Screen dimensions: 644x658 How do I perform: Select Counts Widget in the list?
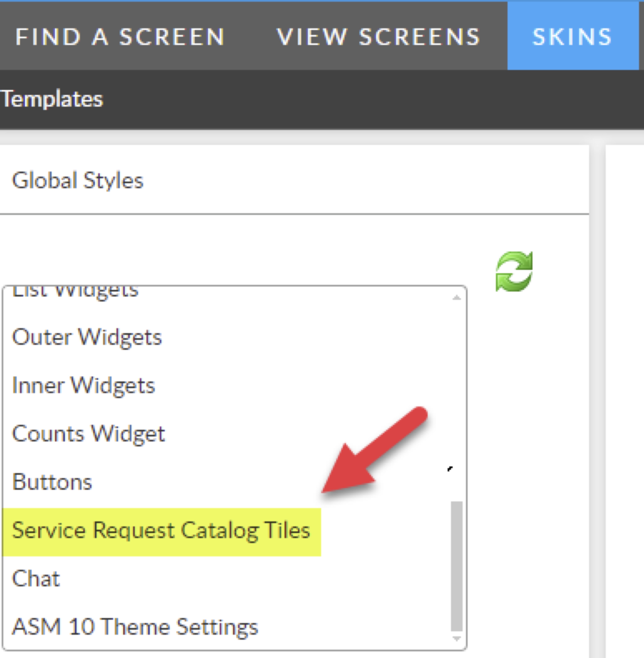(x=88, y=434)
